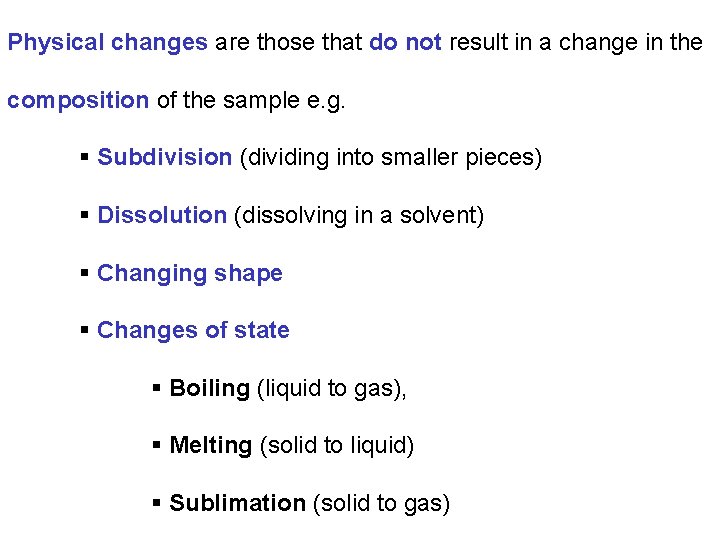Click the blue word 'composition'

78,101
